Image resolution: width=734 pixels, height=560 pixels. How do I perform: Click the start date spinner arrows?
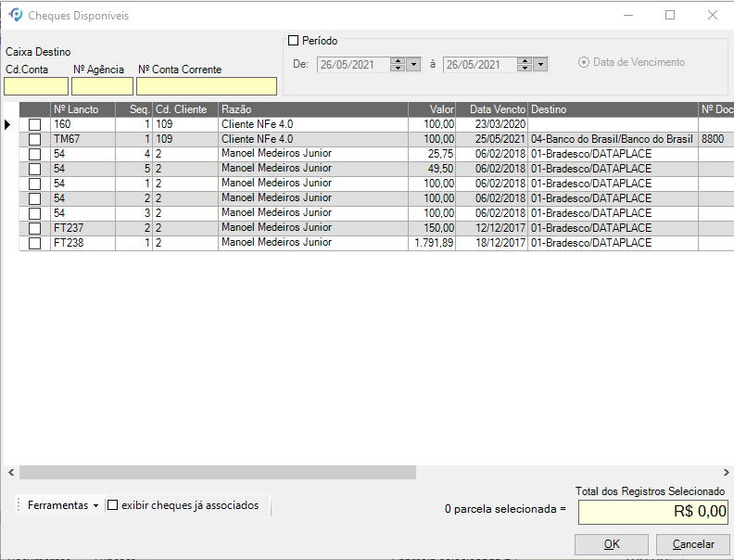tap(398, 65)
